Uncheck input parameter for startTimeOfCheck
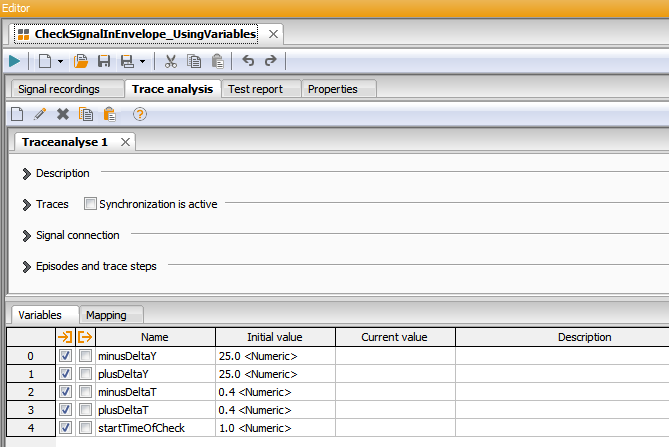This screenshot has width=669, height=447. (x=65, y=427)
